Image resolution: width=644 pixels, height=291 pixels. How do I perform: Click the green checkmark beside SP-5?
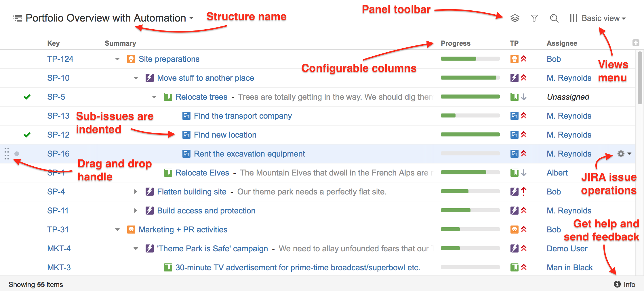[27, 97]
